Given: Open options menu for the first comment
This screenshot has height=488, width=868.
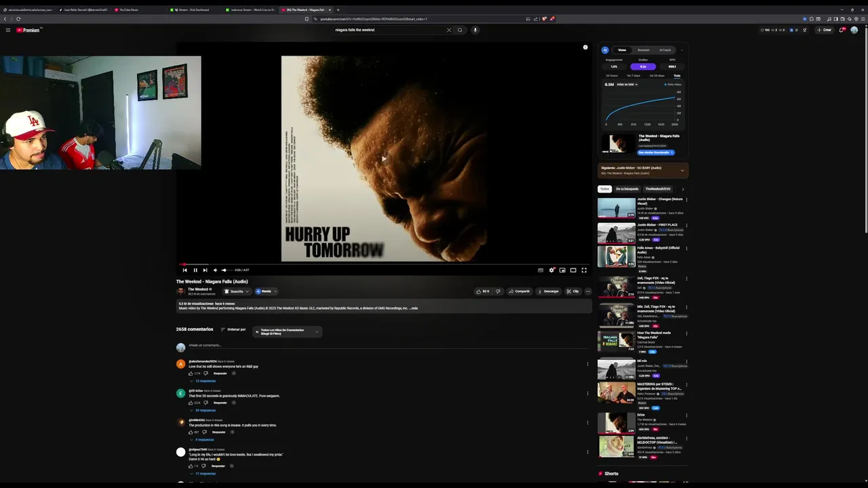Looking at the screenshot, I should pyautogui.click(x=587, y=364).
